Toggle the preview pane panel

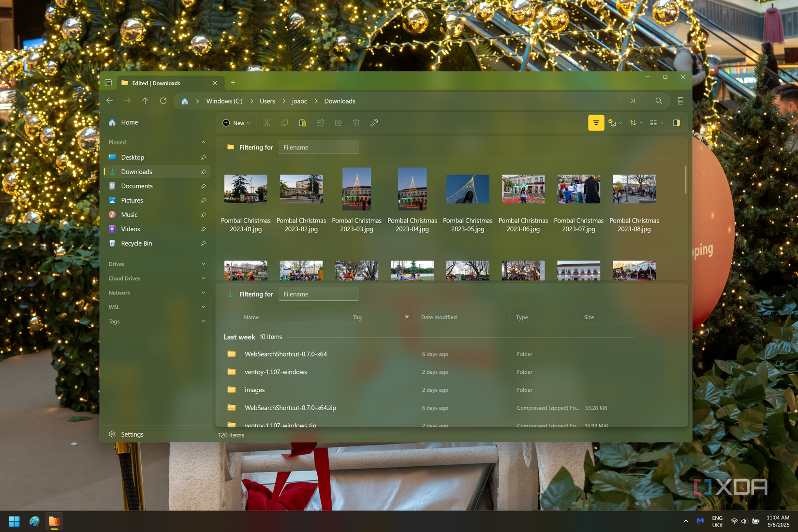[676, 122]
